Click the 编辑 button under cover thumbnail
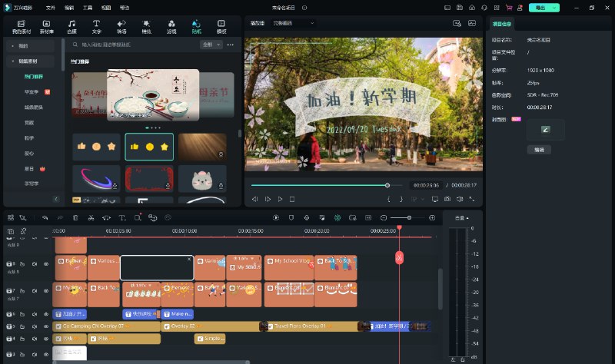This screenshot has width=615, height=364. coord(538,150)
